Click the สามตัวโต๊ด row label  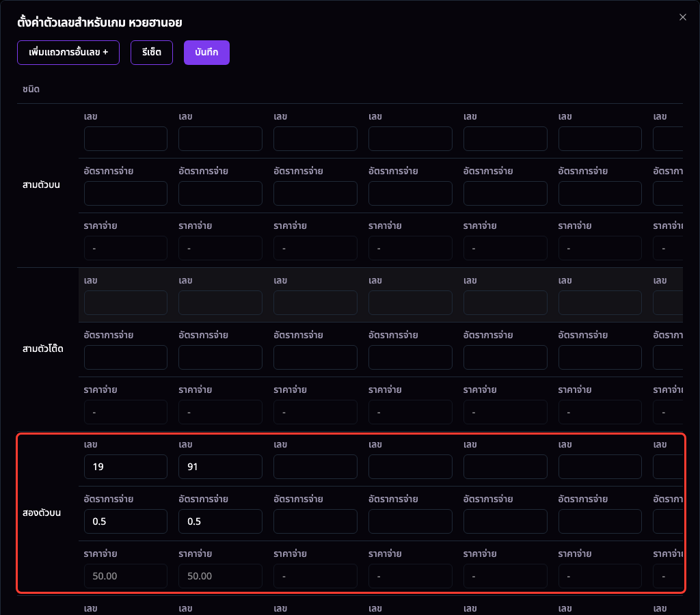(43, 348)
